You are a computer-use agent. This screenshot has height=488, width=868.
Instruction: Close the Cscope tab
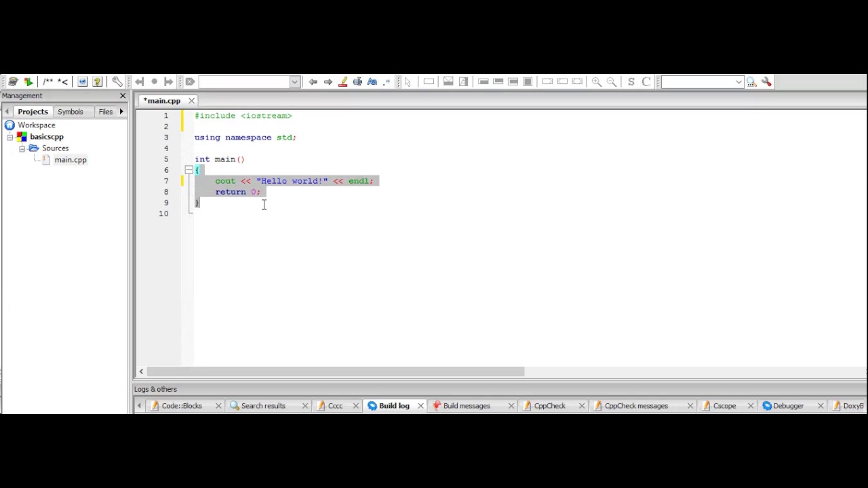[751, 406]
